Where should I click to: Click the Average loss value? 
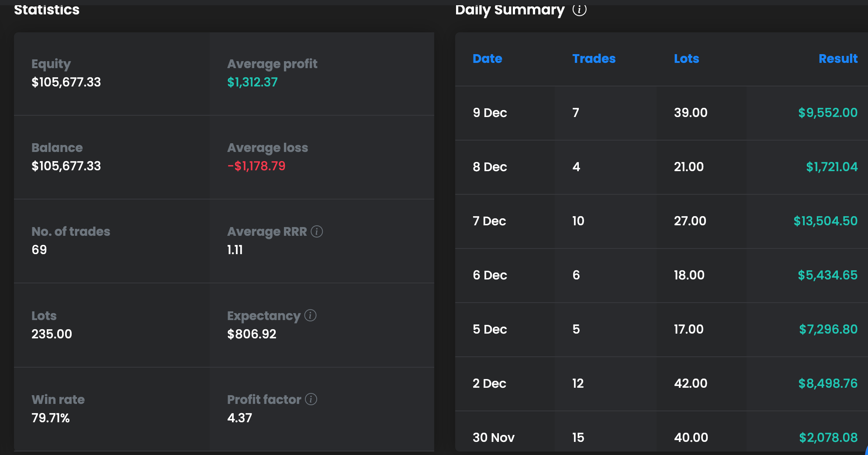point(256,166)
